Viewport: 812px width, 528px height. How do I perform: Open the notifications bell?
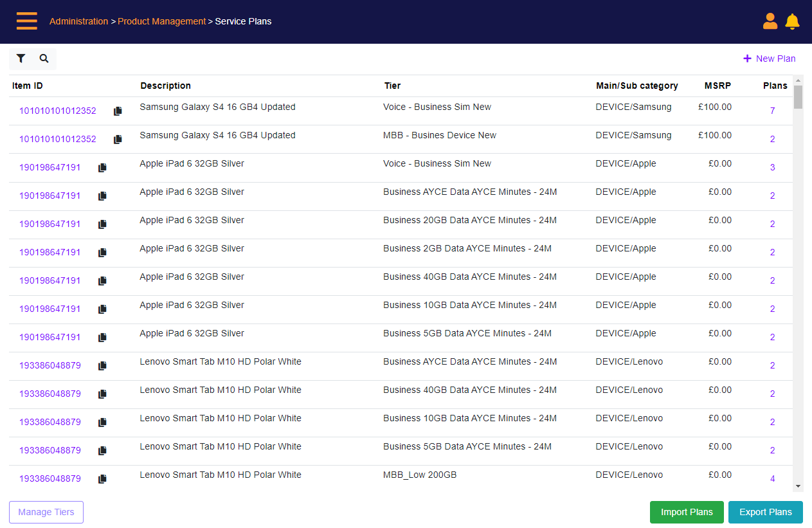click(793, 21)
